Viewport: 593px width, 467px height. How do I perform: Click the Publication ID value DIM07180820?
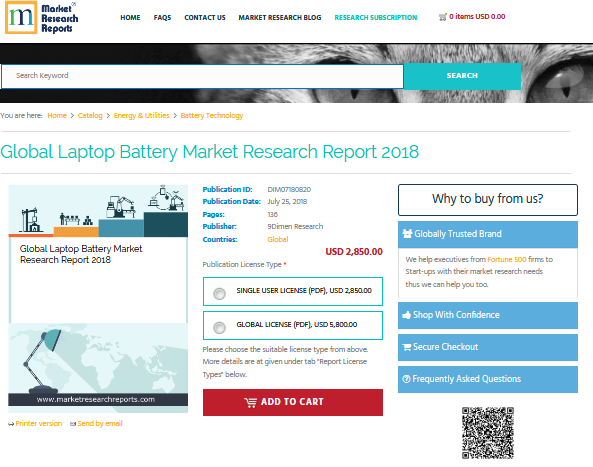(289, 189)
